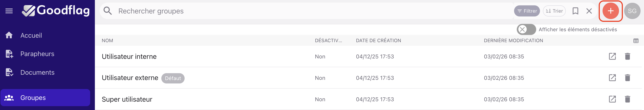Toggle Afficher les éléments désactivés switch
The image size is (644, 110).
point(526,30)
